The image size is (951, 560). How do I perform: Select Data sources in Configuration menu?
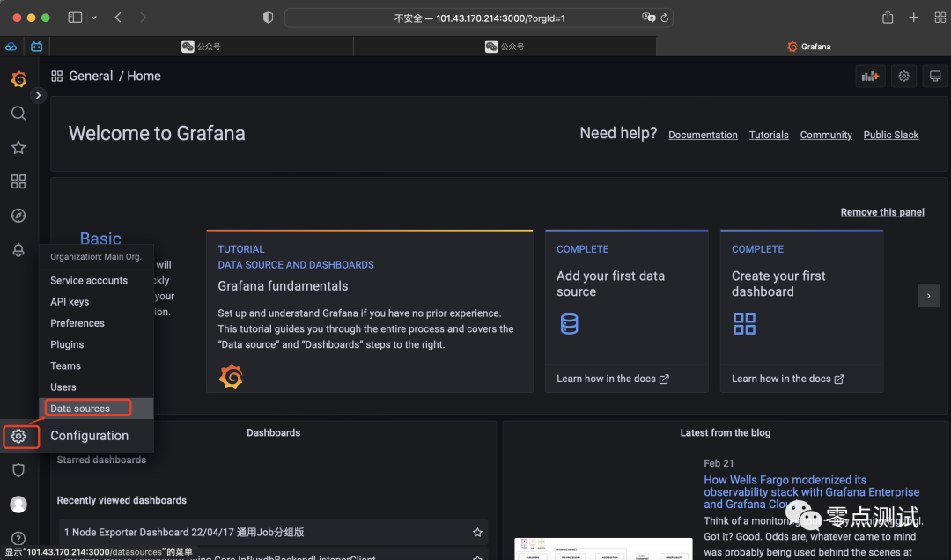pyautogui.click(x=96, y=409)
